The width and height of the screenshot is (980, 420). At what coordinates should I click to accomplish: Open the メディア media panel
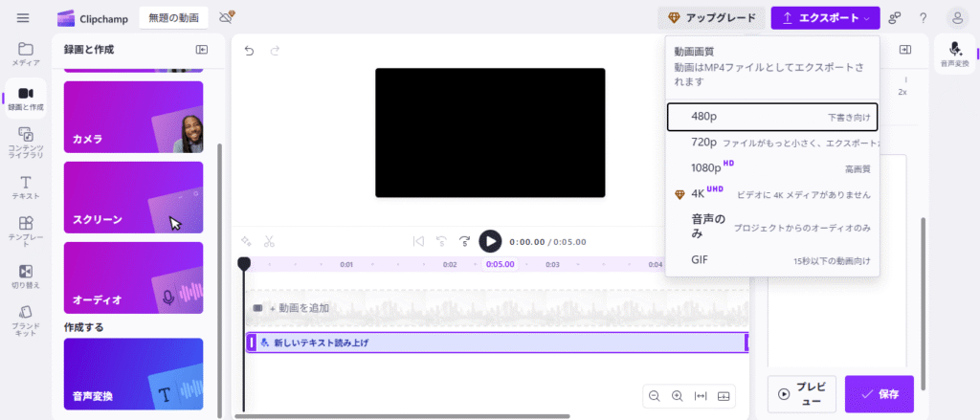click(x=25, y=54)
